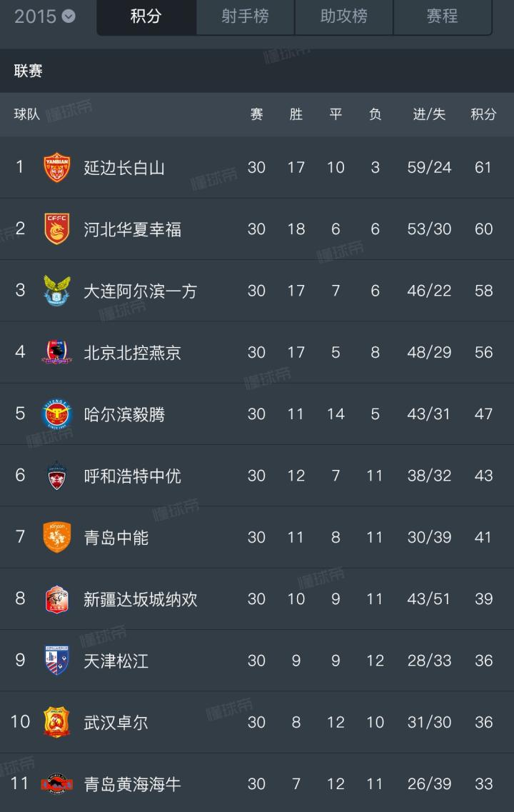Viewport: 514px width, 812px height.
Task: Click the 呼和浩特中优 team crest
Action: [x=57, y=475]
